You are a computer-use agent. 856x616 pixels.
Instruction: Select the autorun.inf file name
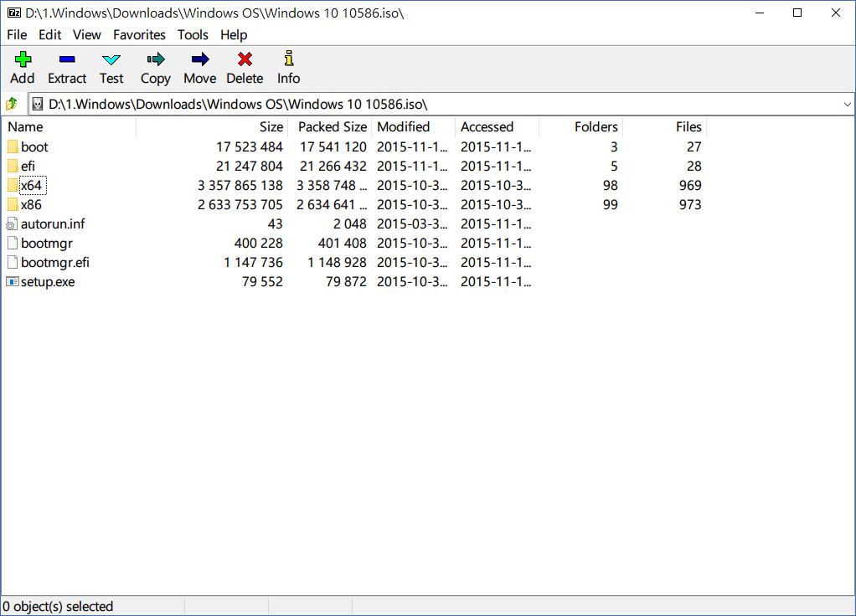tap(53, 223)
